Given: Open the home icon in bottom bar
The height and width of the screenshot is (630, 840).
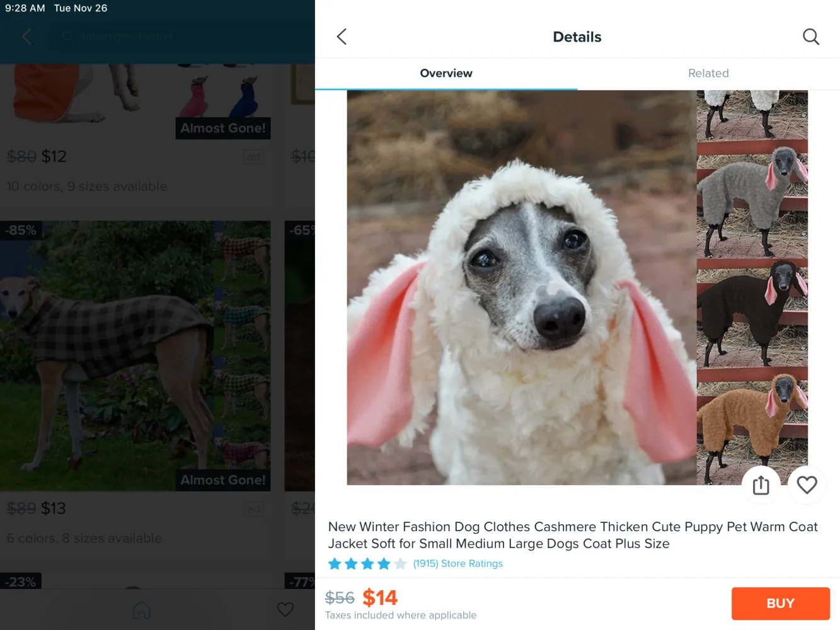Looking at the screenshot, I should click(142, 609).
